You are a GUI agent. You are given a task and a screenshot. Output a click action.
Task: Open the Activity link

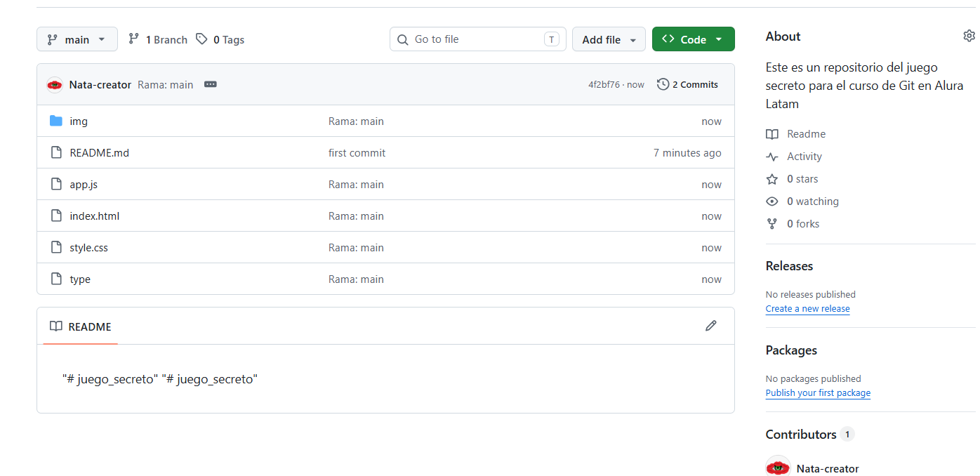pyautogui.click(x=804, y=156)
